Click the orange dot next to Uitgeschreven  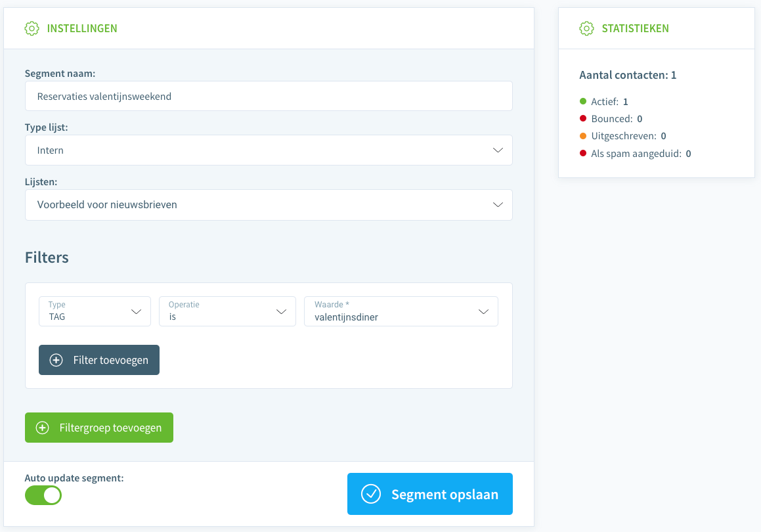[583, 136]
